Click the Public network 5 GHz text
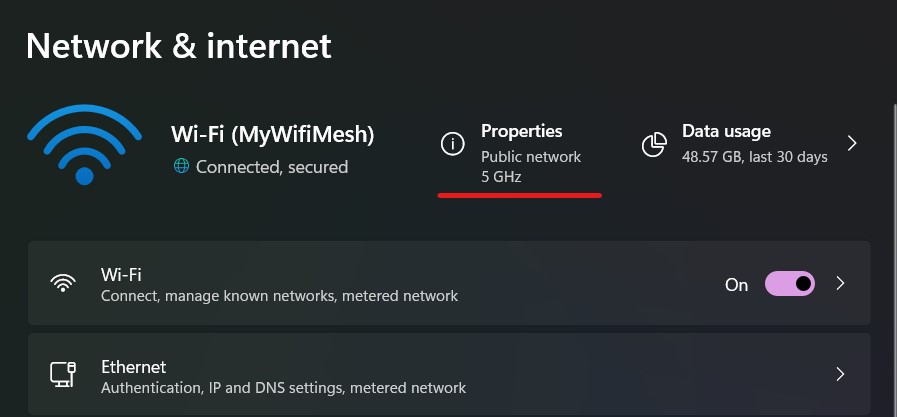This screenshot has height=417, width=897. pyautogui.click(x=531, y=166)
